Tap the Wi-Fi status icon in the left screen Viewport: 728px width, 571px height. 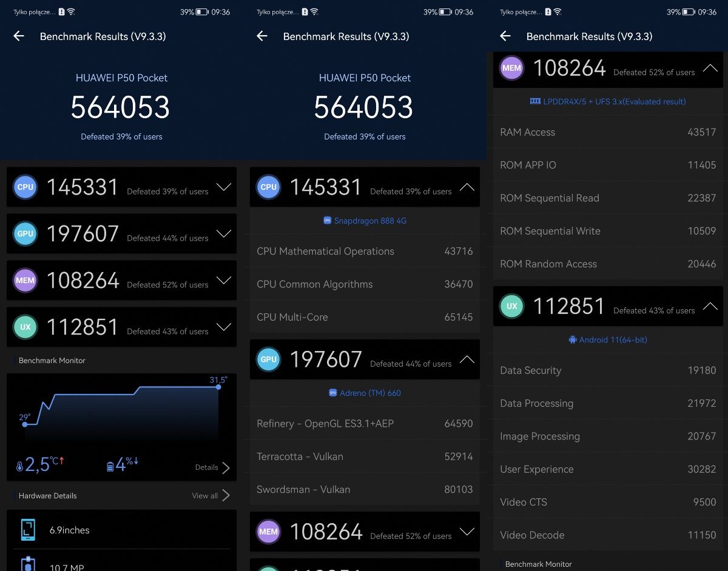click(x=71, y=12)
